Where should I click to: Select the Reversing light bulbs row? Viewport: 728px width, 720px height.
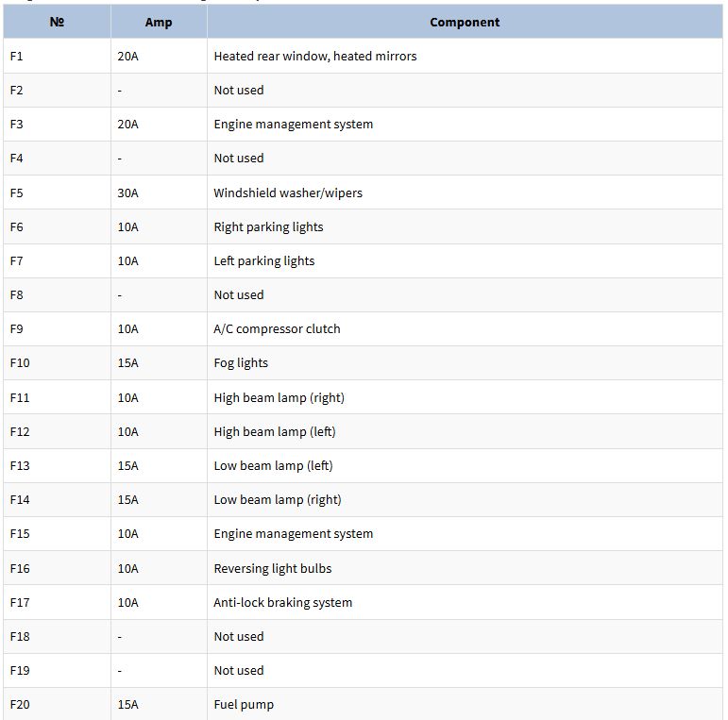coord(364,568)
